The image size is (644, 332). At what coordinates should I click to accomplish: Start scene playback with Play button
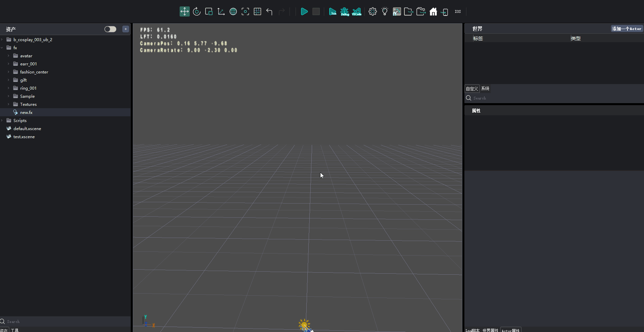304,11
